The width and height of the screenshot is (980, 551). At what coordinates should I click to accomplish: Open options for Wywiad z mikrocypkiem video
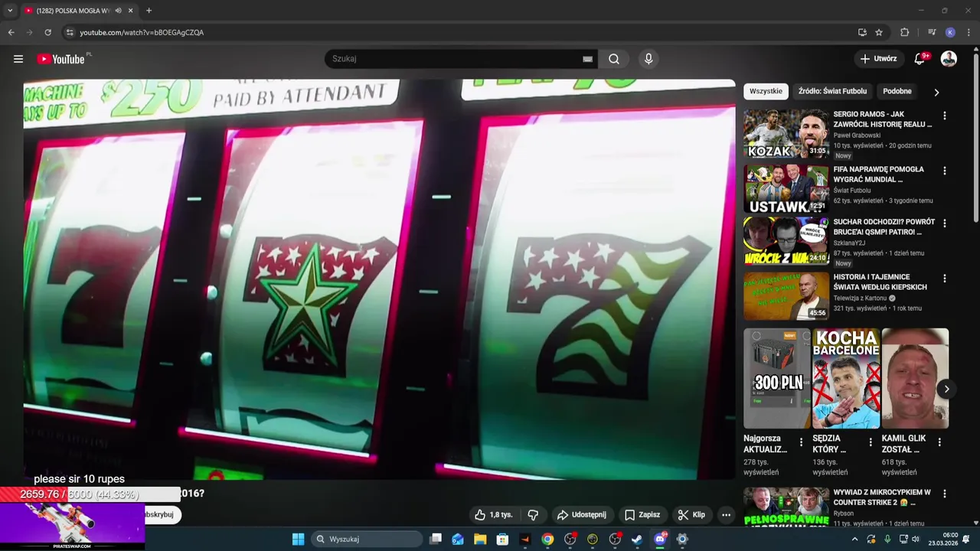pyautogui.click(x=944, y=494)
